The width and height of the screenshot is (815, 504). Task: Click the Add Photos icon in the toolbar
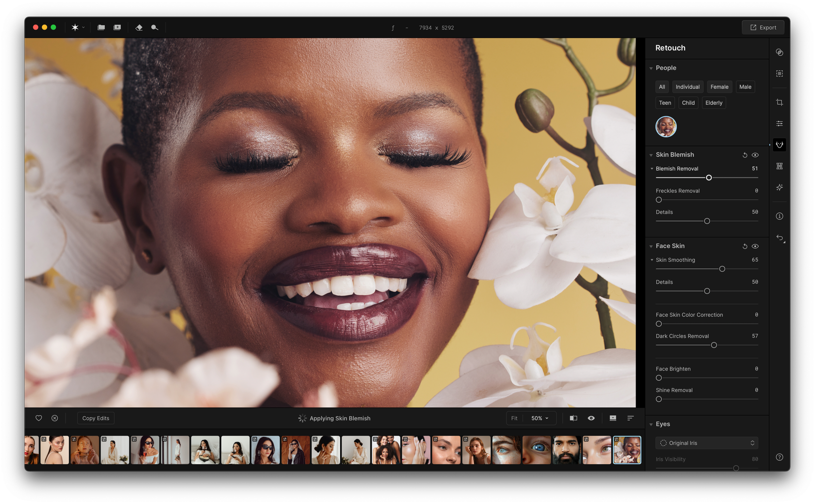[x=117, y=28]
